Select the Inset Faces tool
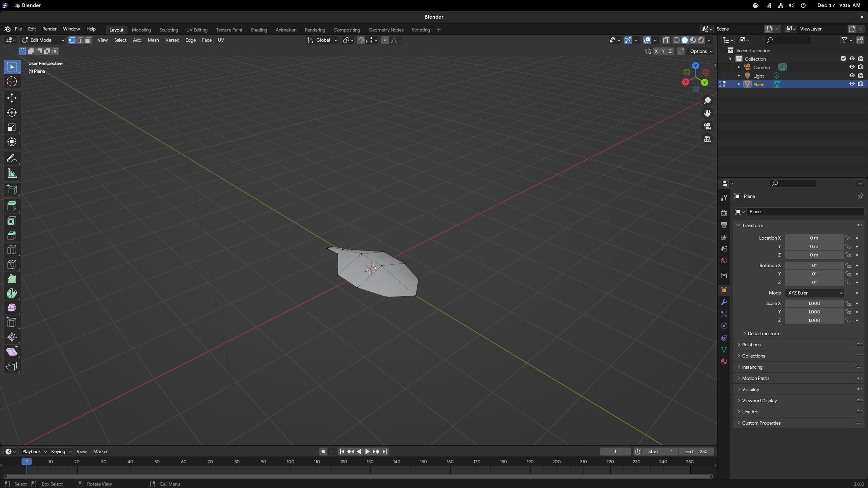 tap(12, 221)
